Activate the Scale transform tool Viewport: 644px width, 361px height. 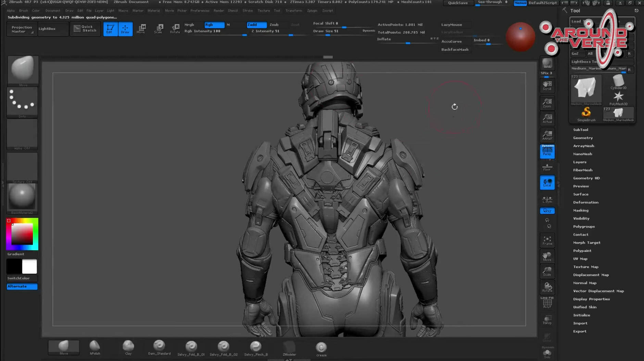158,28
